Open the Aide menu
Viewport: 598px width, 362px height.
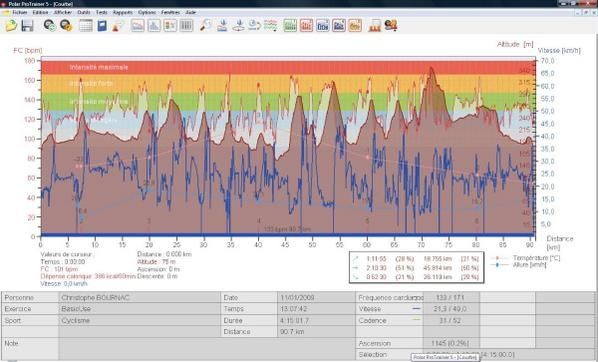[x=191, y=12]
